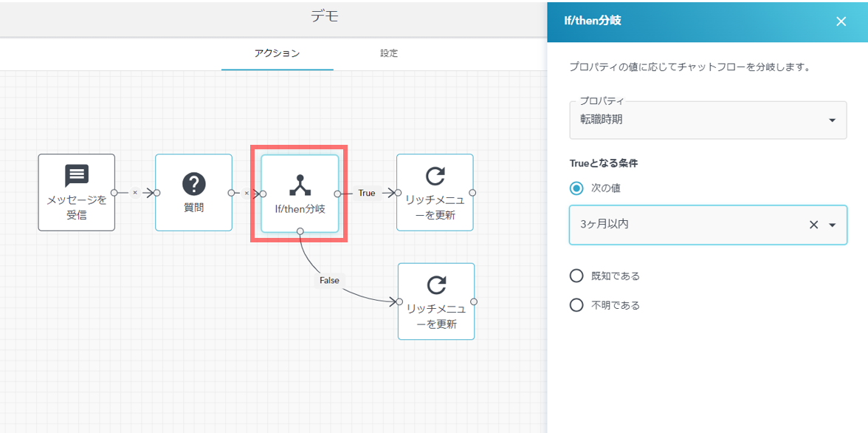
Task: Click the True label on the connector
Action: pyautogui.click(x=367, y=193)
